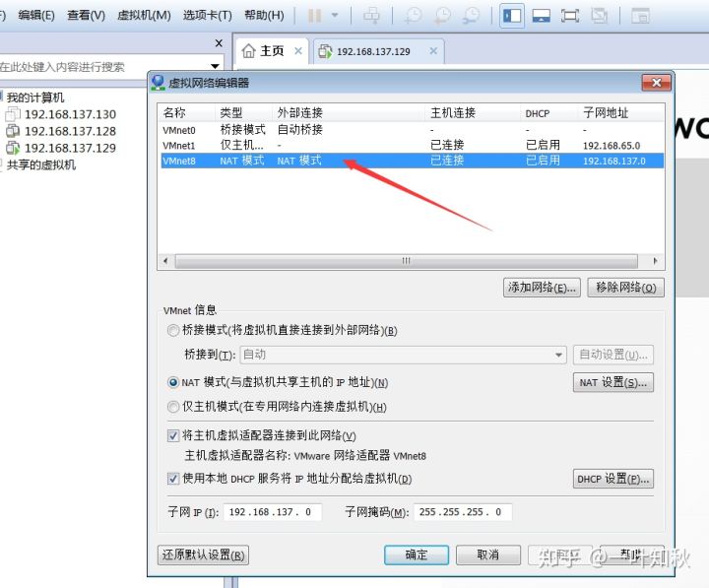Viewport: 709px width, 588px height.
Task: Toggle the show library sidebar view icon
Action: click(512, 16)
